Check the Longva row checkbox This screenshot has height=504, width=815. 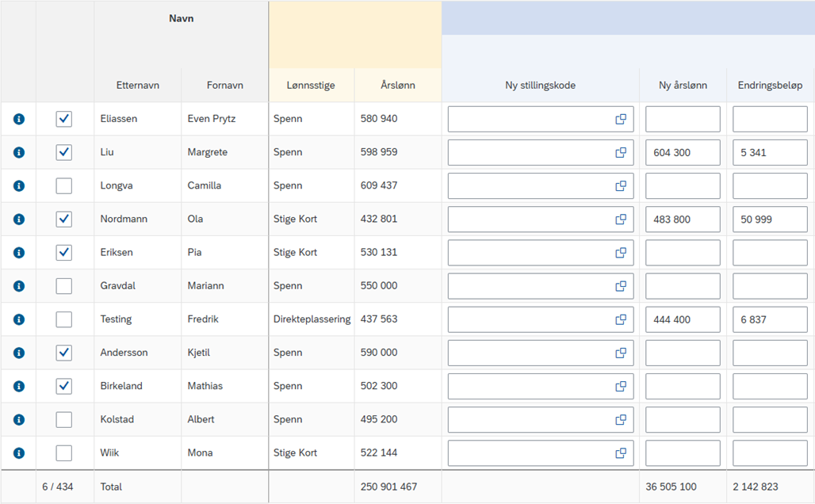coord(64,185)
